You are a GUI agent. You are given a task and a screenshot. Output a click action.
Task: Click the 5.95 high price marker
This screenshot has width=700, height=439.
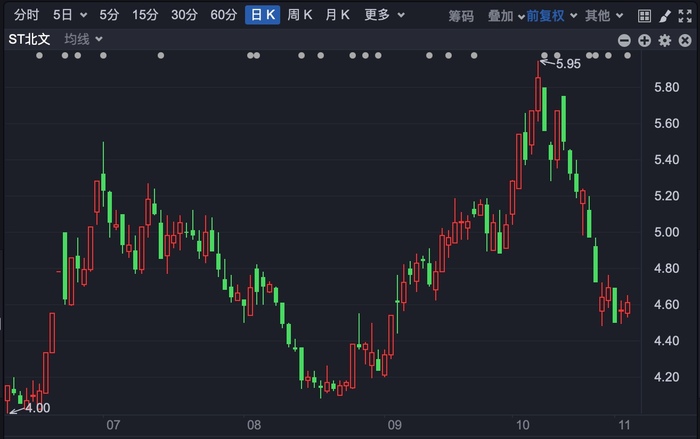(x=568, y=64)
